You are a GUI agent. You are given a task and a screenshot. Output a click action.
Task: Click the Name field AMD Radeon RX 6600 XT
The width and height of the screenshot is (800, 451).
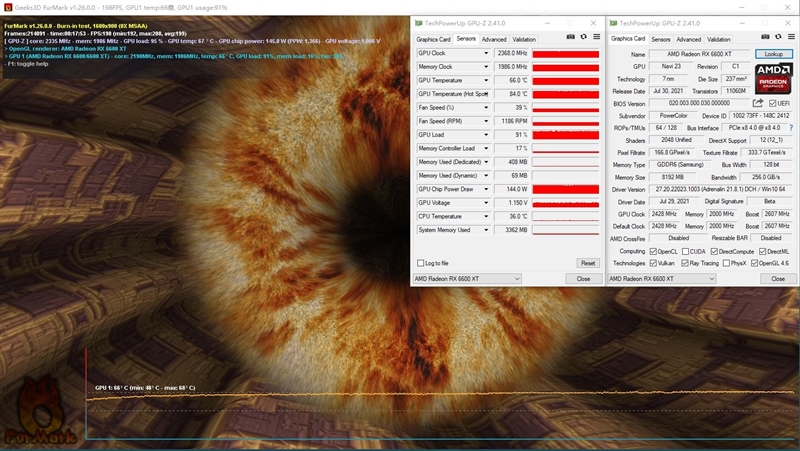point(699,54)
